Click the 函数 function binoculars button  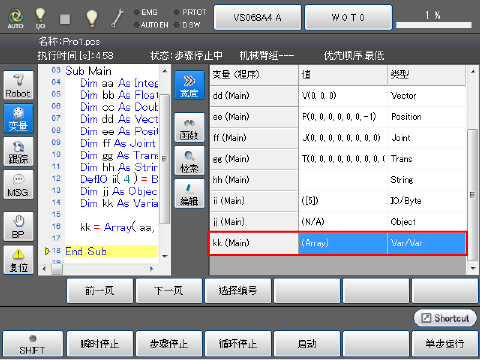point(189,127)
